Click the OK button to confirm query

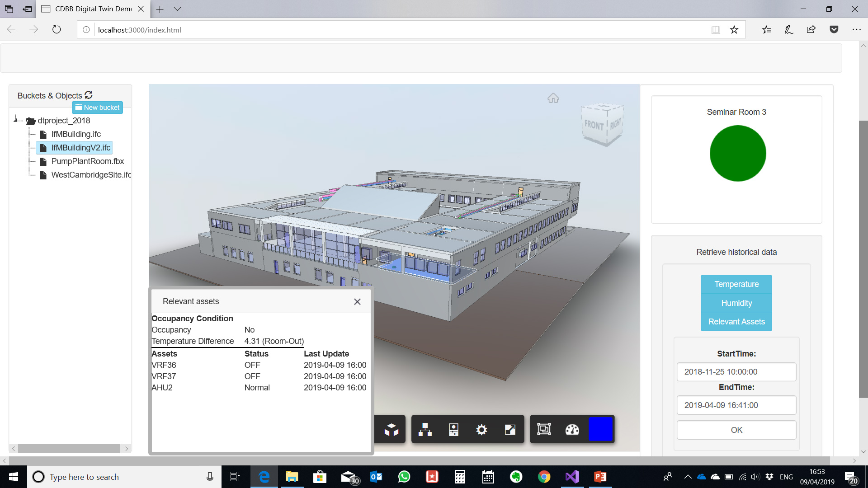(736, 430)
